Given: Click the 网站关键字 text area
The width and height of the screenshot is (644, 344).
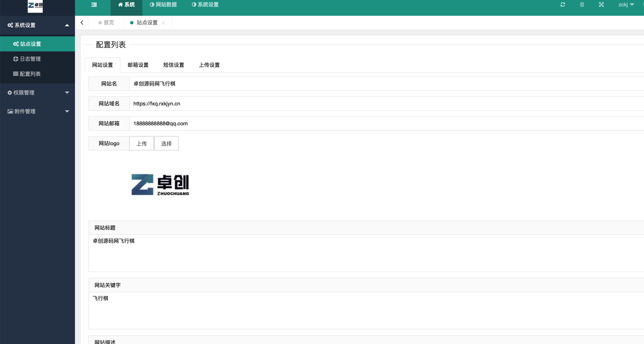Looking at the screenshot, I should click(366, 310).
